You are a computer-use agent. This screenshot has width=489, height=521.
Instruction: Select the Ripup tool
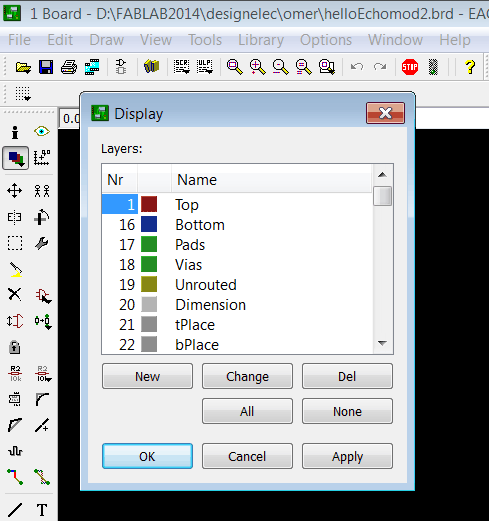(x=42, y=477)
